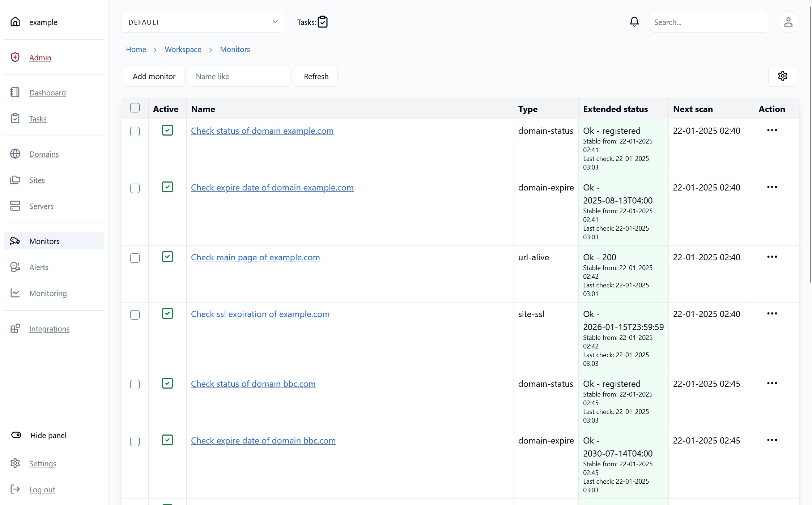Open actions menu for bbc.com domain status
Viewport: 812px width, 505px height.
pos(772,383)
